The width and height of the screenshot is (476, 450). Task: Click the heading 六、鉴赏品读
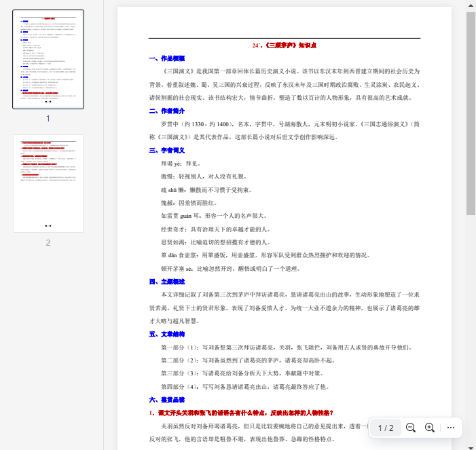pos(166,400)
